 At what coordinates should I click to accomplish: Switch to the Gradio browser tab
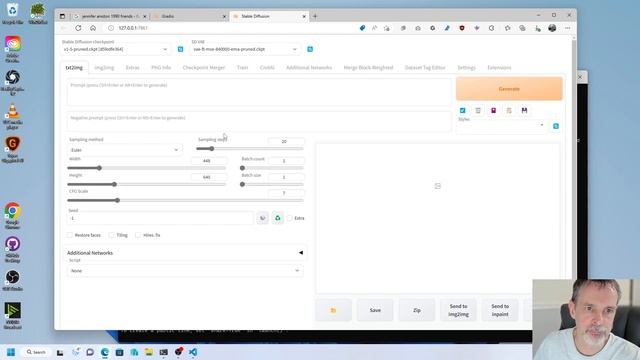[x=190, y=16]
